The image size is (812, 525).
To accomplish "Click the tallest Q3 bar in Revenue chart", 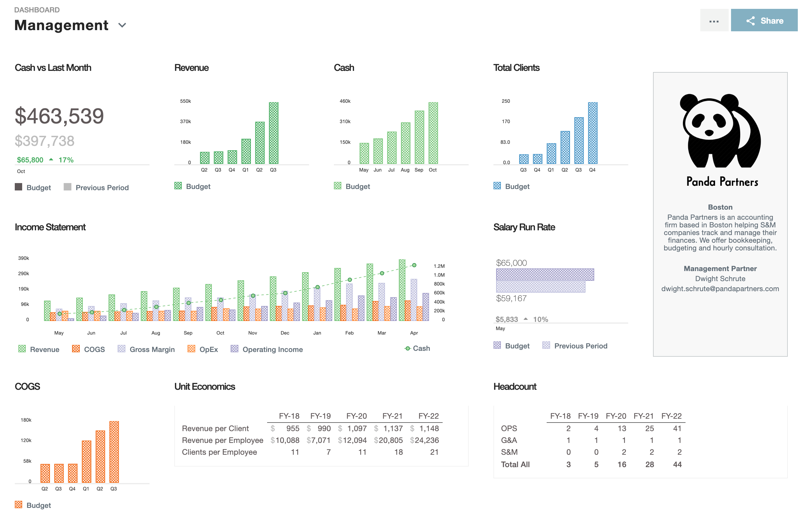I will coord(274,133).
